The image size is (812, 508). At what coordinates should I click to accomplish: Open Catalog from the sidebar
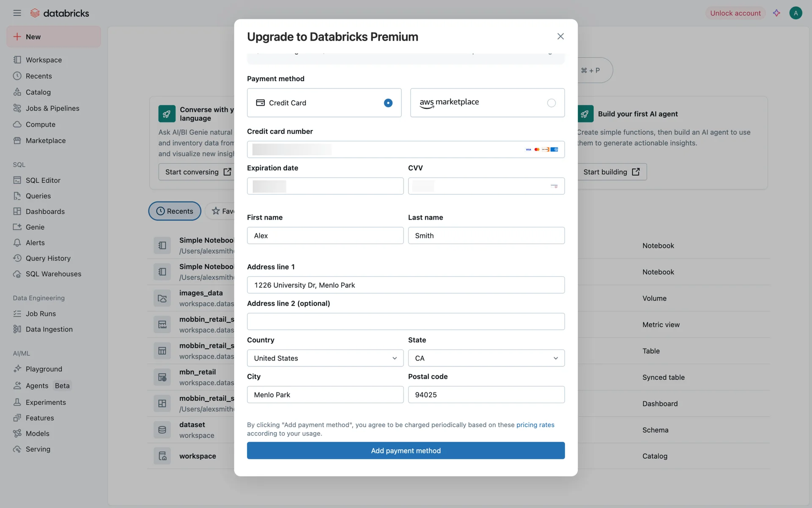(38, 92)
